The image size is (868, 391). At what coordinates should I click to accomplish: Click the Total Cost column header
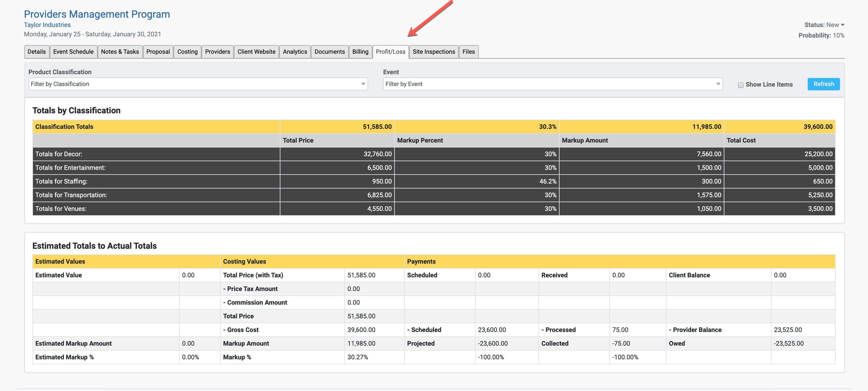(x=779, y=141)
